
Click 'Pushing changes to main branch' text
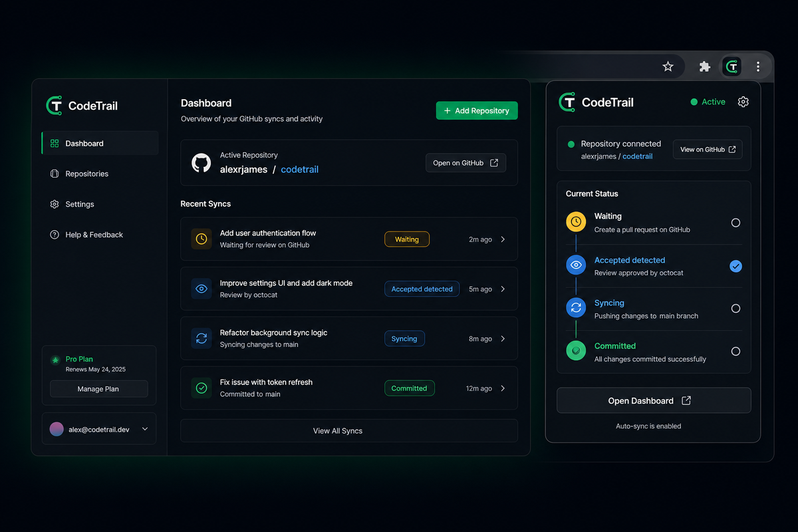(x=646, y=316)
